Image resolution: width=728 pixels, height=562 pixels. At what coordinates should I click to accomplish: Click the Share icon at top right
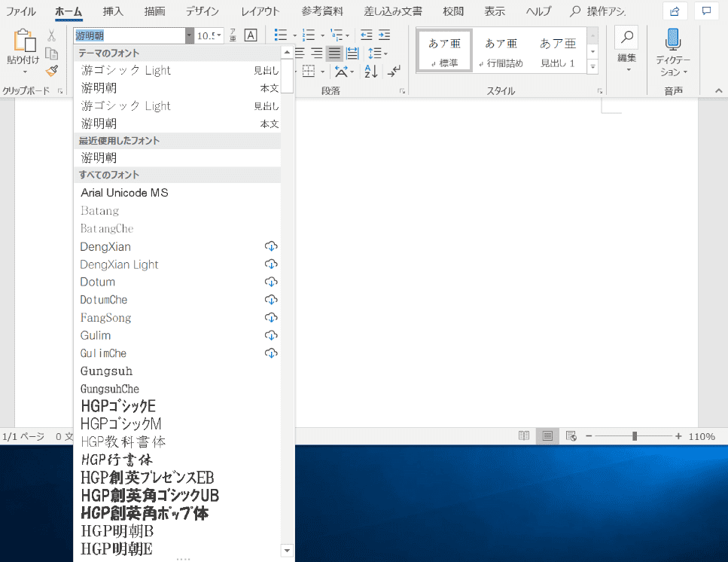pyautogui.click(x=675, y=11)
